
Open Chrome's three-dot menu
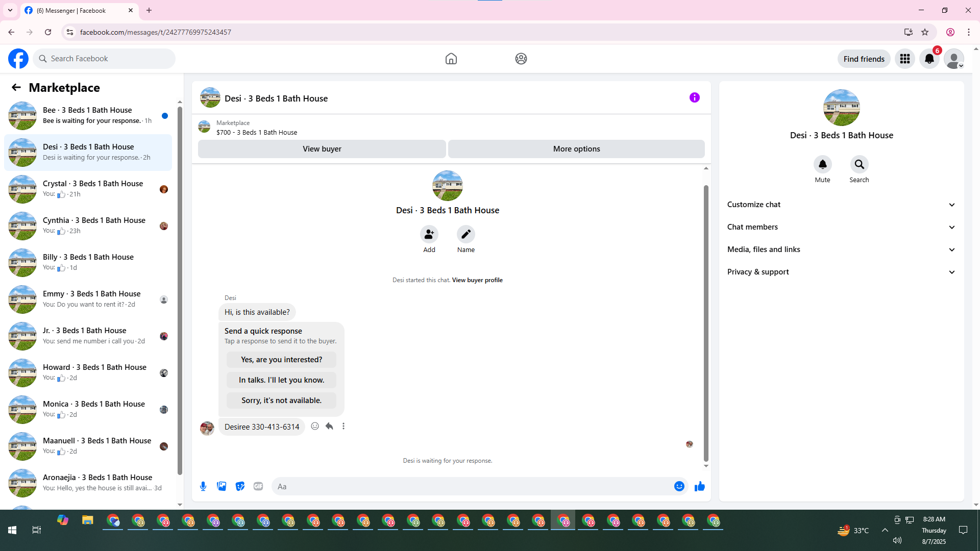point(969,32)
